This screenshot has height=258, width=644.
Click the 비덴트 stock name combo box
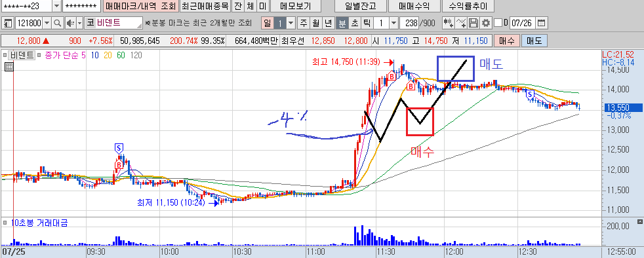click(x=113, y=23)
